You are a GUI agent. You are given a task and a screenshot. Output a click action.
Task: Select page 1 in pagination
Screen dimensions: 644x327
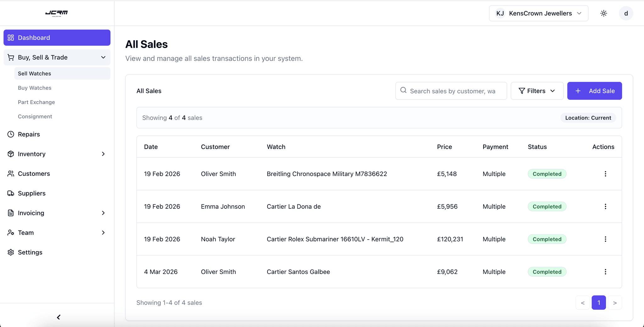pos(599,302)
